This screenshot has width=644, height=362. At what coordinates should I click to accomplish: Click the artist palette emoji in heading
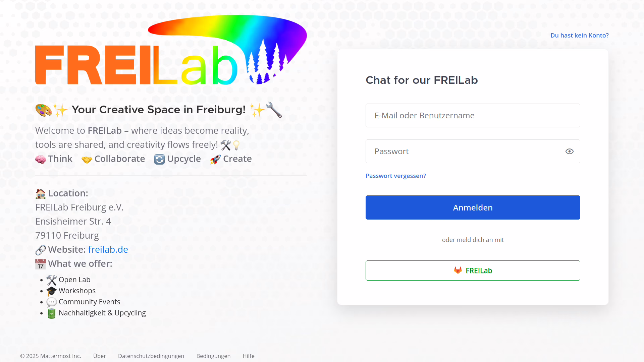click(44, 110)
